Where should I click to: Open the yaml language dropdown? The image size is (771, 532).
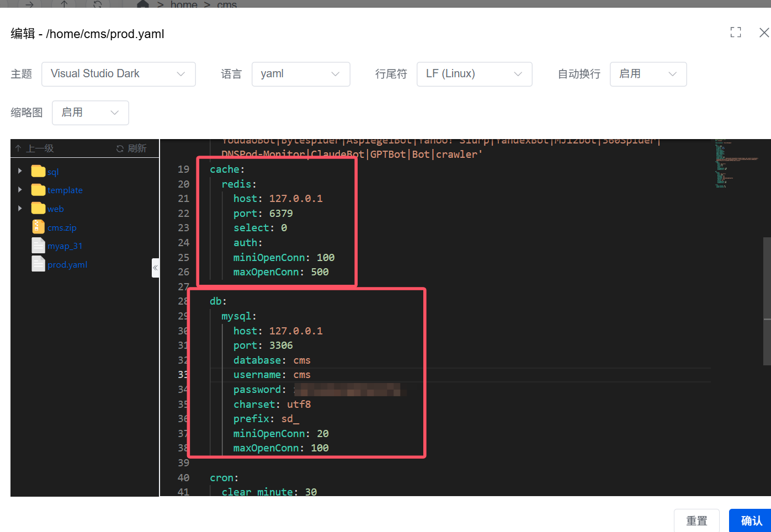click(x=300, y=74)
